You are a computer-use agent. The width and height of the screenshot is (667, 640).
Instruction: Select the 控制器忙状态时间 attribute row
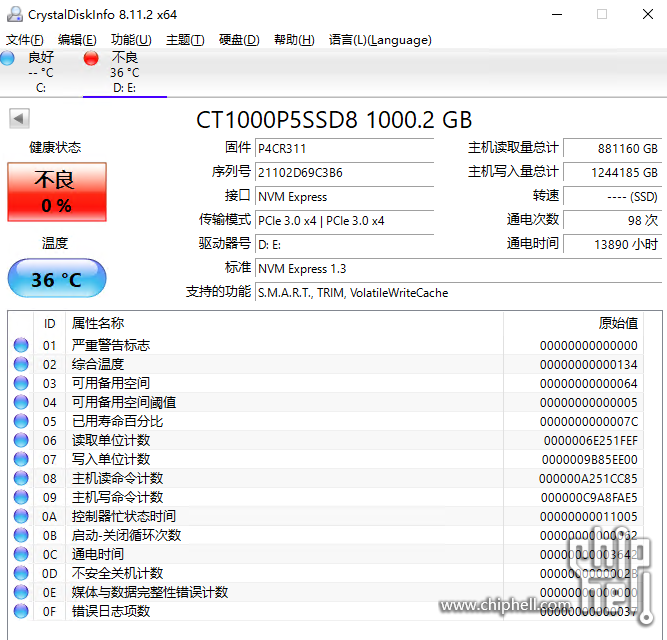(x=326, y=516)
